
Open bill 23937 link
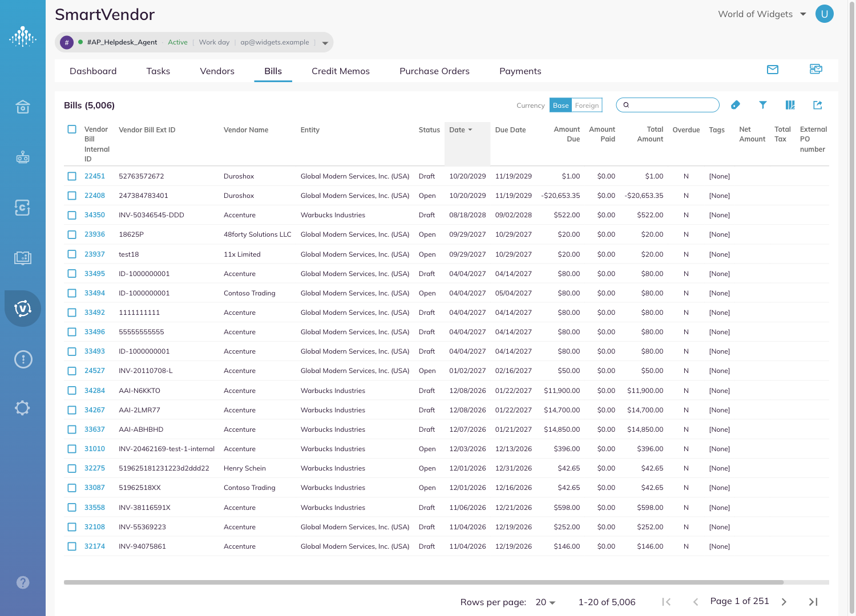click(x=95, y=254)
